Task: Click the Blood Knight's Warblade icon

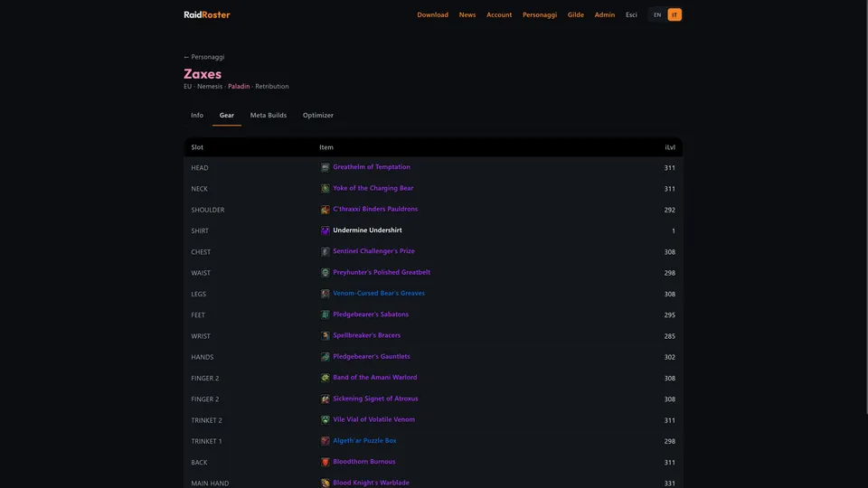Action: coord(325,483)
